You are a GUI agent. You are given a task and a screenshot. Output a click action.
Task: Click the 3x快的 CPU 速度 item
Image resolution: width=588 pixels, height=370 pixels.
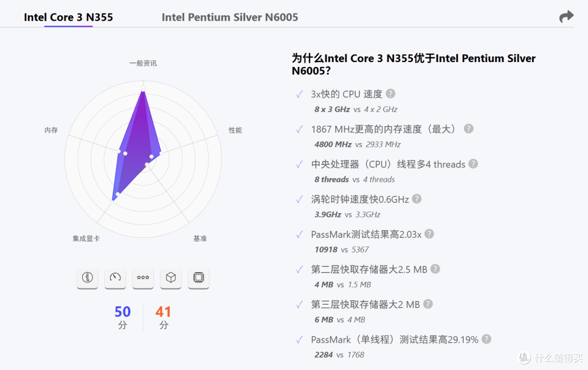pos(346,94)
